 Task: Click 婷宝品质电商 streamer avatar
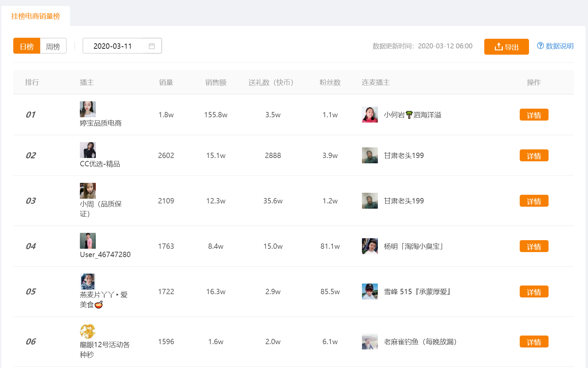88,109
